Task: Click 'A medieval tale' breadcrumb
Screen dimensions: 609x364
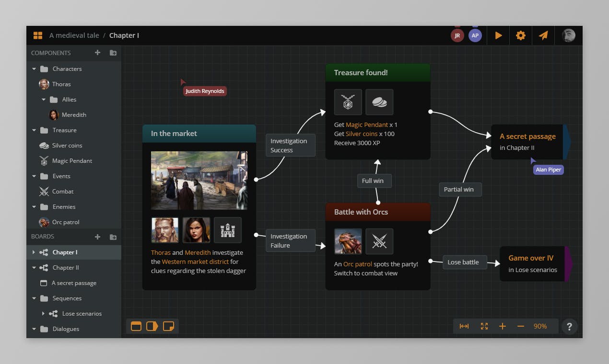Action: pos(74,35)
